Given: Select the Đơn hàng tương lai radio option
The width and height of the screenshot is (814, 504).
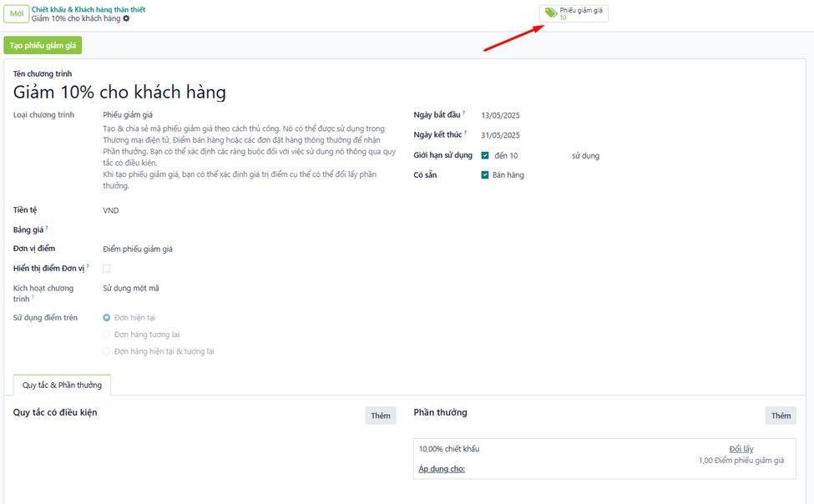Looking at the screenshot, I should 107,335.
